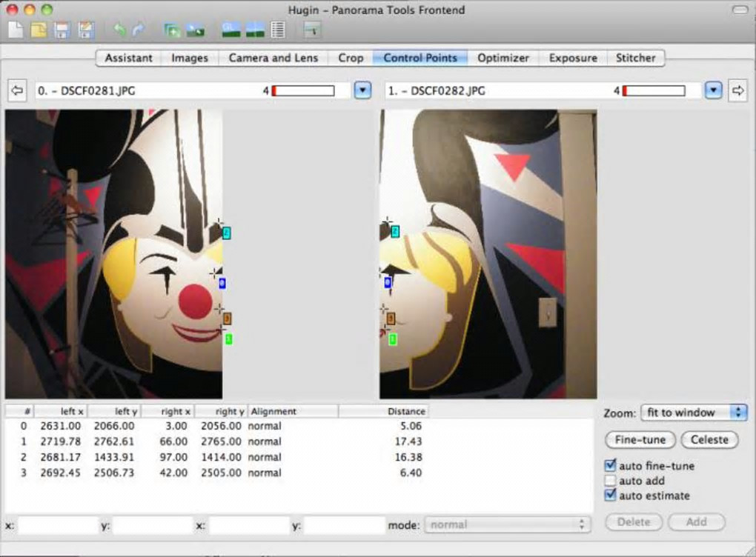Image resolution: width=756 pixels, height=557 pixels.
Task: Click the left x input field
Action: (x=58, y=525)
